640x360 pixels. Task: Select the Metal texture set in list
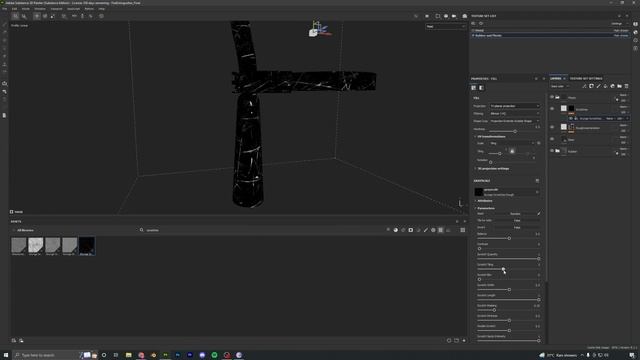coord(550,31)
